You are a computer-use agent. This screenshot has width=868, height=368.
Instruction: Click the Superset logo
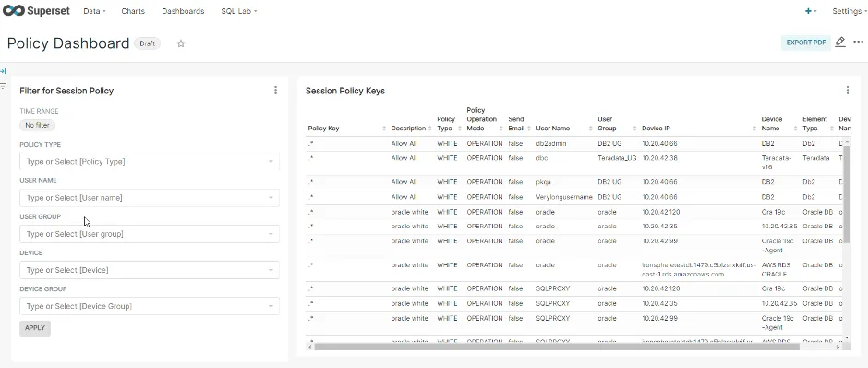37,11
